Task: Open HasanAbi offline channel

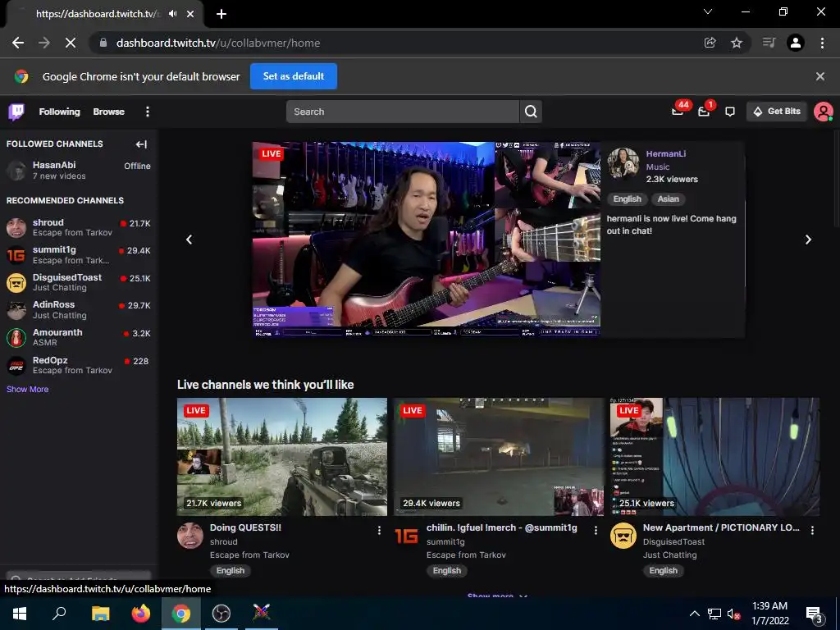Action: coord(78,171)
